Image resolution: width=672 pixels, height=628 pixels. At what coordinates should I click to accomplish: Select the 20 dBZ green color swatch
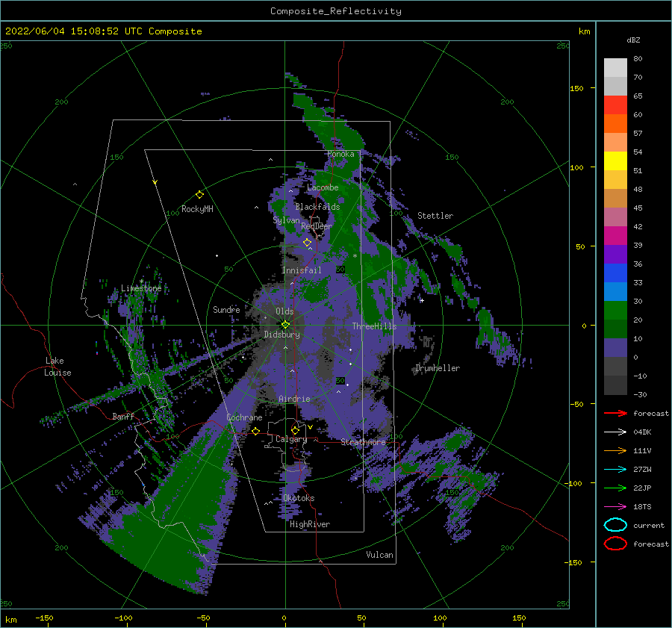click(x=615, y=329)
